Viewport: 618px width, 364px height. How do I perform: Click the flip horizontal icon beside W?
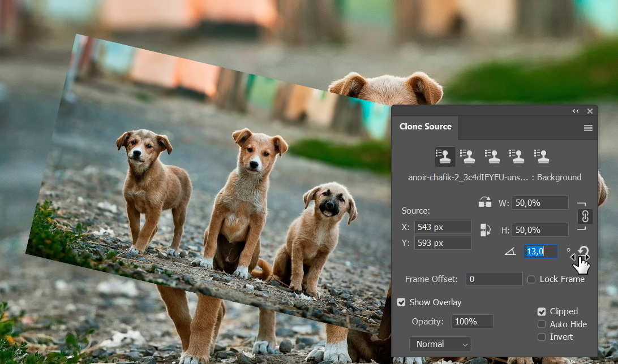pyautogui.click(x=485, y=202)
